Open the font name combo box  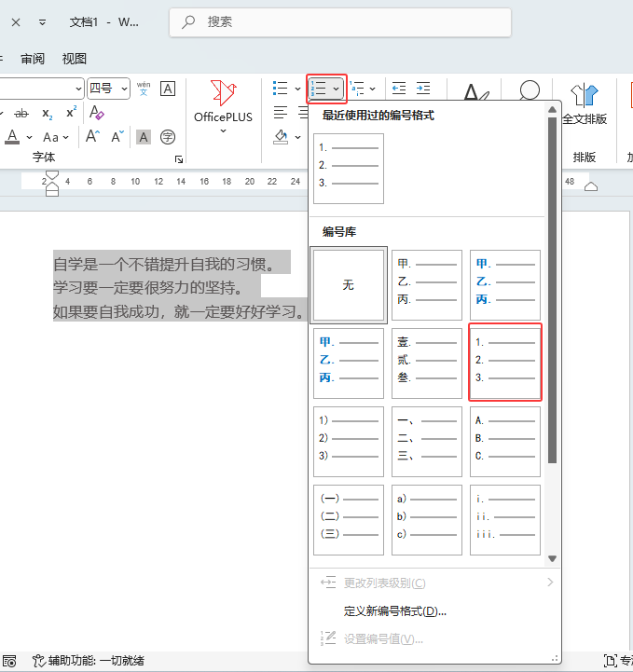click(41, 89)
